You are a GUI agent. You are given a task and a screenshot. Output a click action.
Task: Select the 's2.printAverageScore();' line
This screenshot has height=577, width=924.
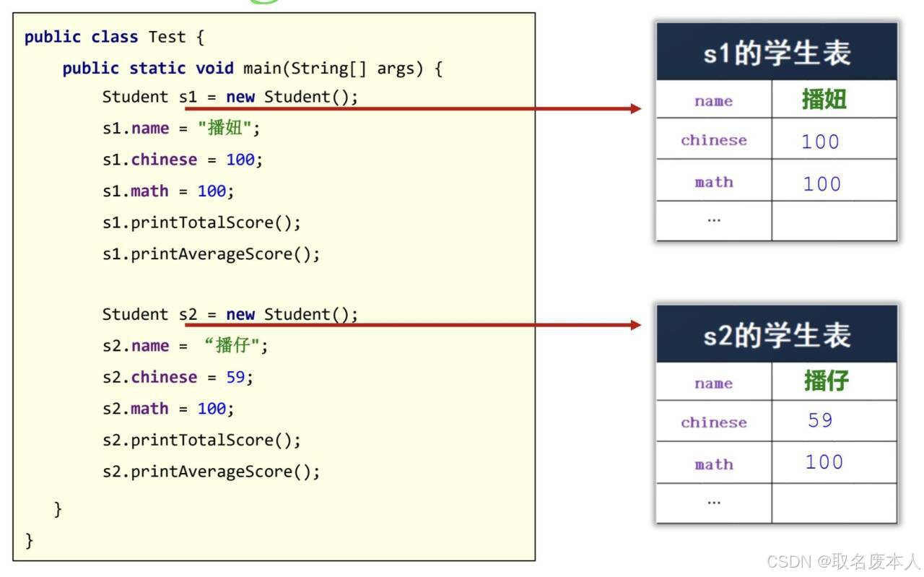[211, 472]
